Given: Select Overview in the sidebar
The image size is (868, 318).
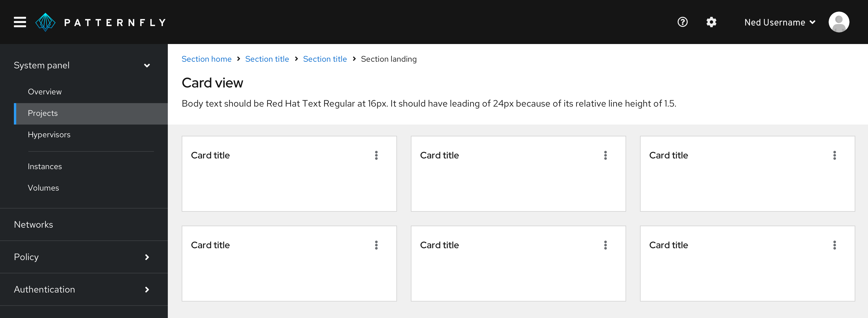Looking at the screenshot, I should pyautogui.click(x=45, y=92).
